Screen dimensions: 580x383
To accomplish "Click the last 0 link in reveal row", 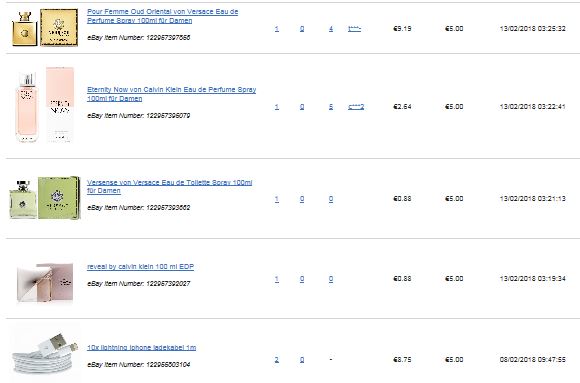I will pos(331,279).
